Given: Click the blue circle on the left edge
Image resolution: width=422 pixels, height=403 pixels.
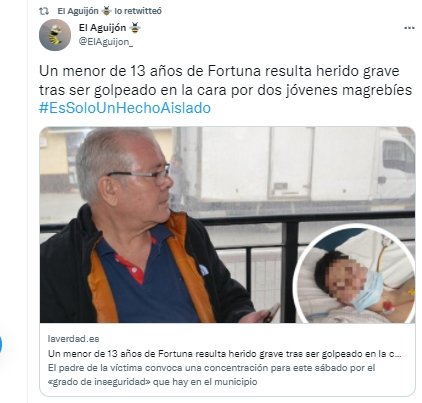Looking at the screenshot, I should 1,344.
